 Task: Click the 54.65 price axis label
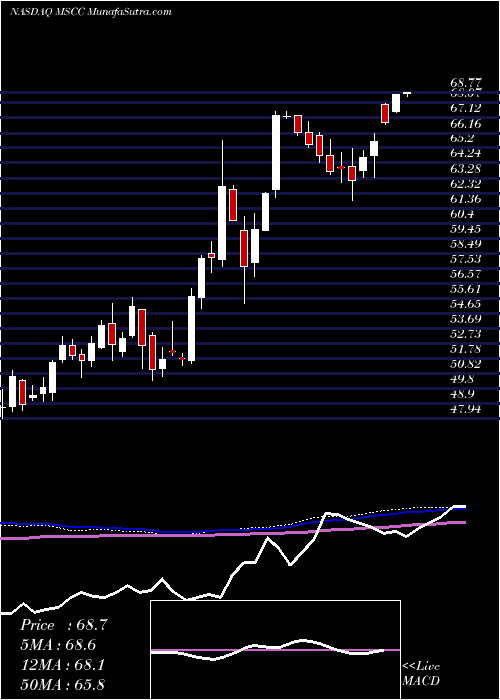pyautogui.click(x=466, y=304)
